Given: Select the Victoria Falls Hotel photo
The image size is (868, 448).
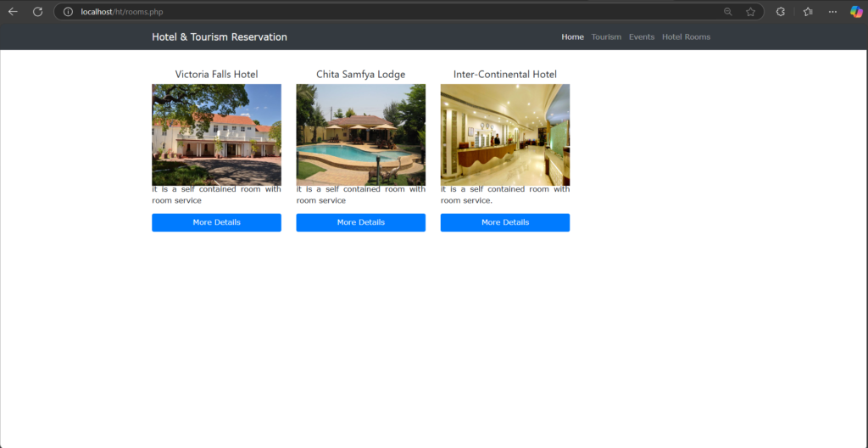Looking at the screenshot, I should pos(216,135).
